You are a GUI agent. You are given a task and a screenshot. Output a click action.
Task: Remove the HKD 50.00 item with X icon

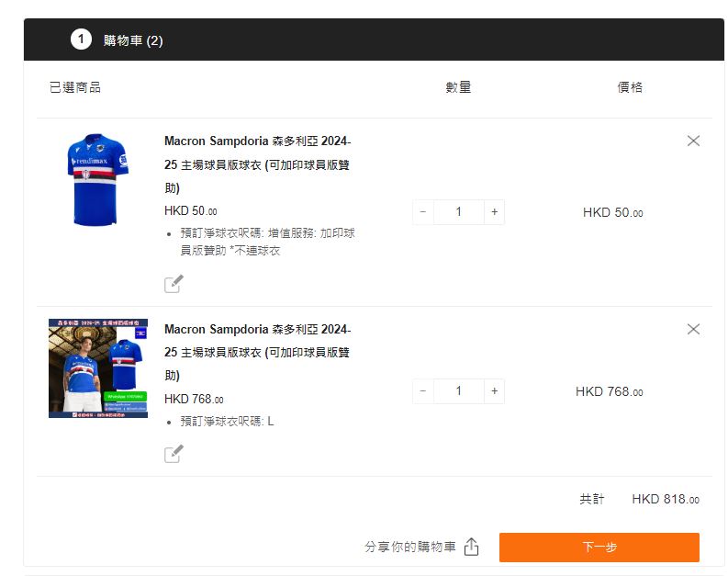coord(693,141)
